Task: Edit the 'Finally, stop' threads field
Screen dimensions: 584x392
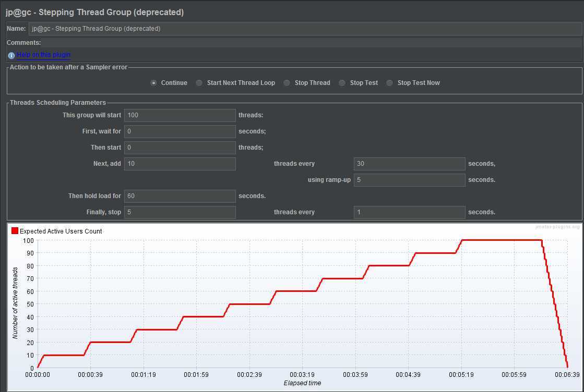Action: click(180, 212)
